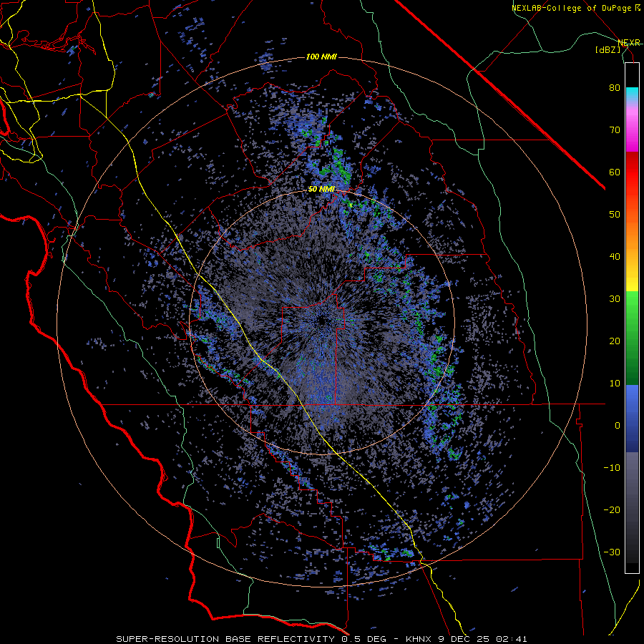The image size is (644, 644).
Task: Click the -10 value on dBZ scale
Action: pos(612,468)
